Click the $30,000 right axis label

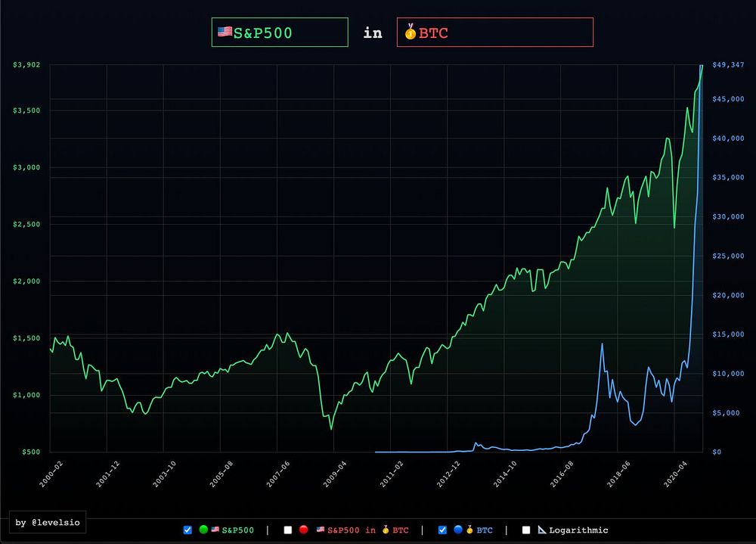(728, 216)
